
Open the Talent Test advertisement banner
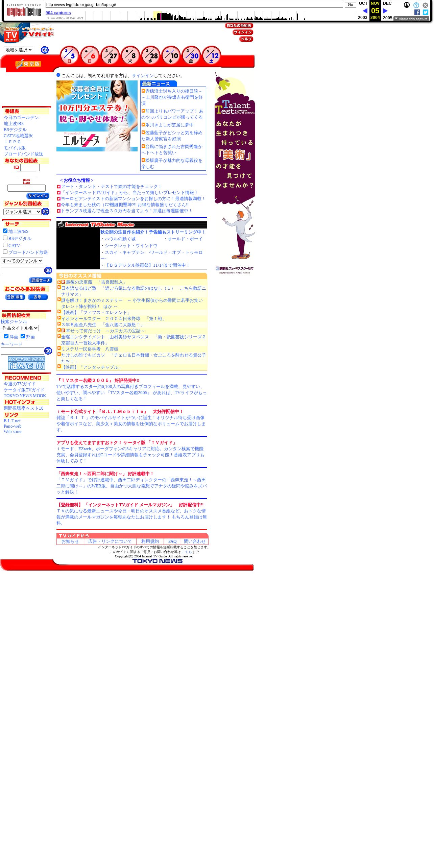pyautogui.click(x=235, y=173)
